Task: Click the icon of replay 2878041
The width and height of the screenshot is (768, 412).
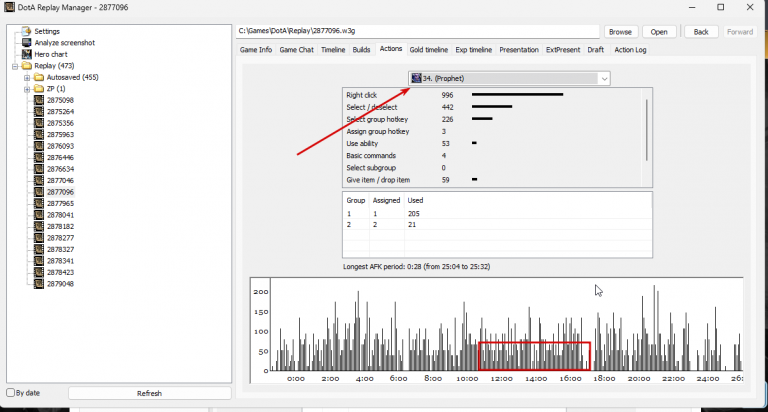Action: point(39,215)
